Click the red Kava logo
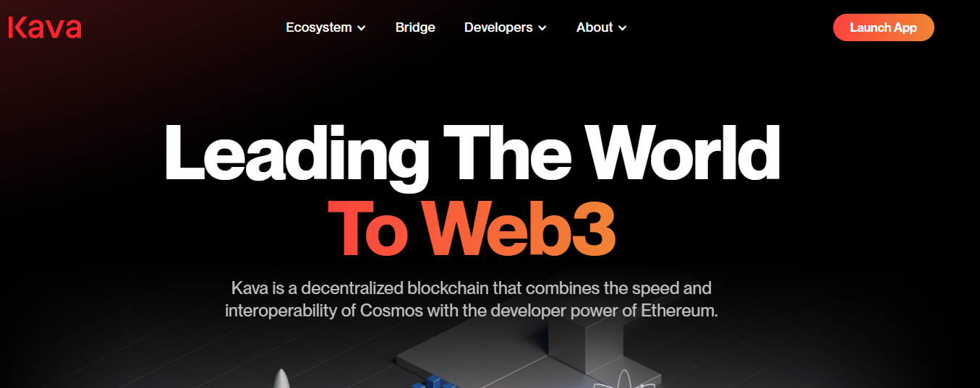 point(45,27)
